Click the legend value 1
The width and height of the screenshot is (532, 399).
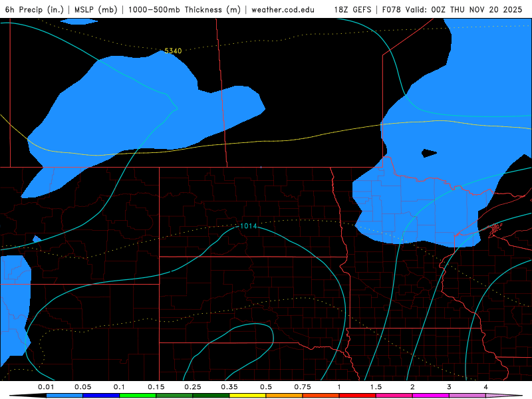pyautogui.click(x=339, y=387)
